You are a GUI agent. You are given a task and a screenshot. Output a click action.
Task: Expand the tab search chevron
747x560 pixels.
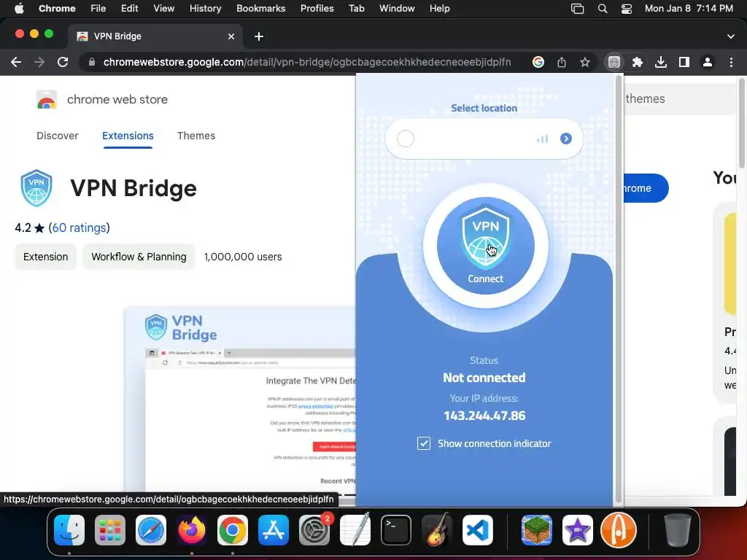(x=731, y=36)
